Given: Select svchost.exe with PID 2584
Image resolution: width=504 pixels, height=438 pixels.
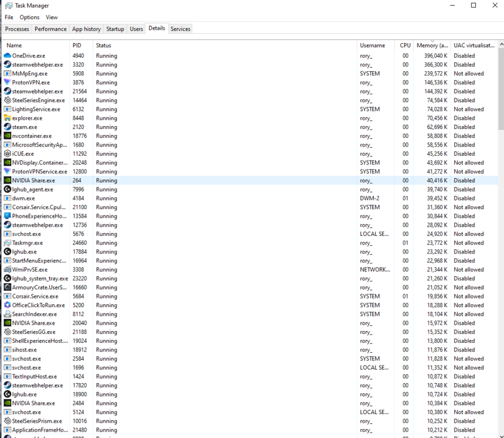Looking at the screenshot, I should (x=26, y=359).
